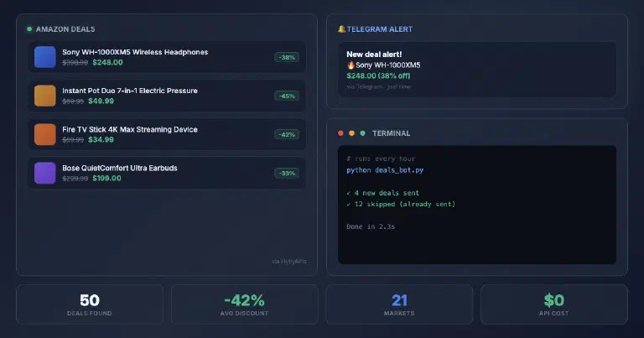Click the $34.99 Fire TV Stick price
Screen dimensions: 644x338
point(101,139)
